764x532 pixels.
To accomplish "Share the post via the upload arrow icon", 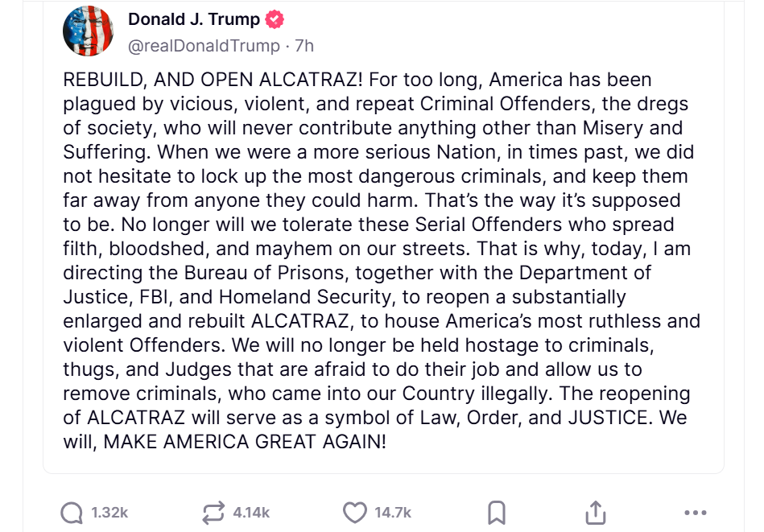I will [595, 512].
